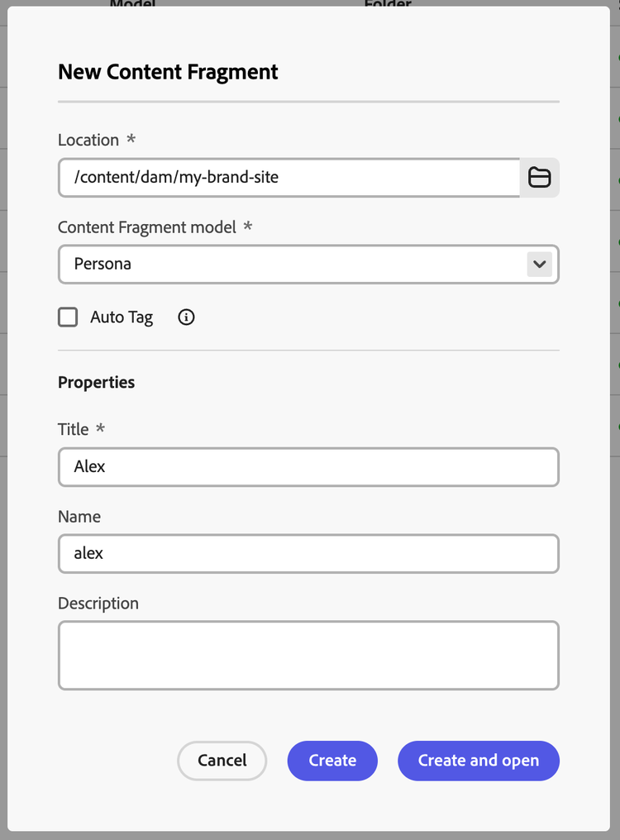
Task: Focus the Location path input field
Action: (288, 178)
